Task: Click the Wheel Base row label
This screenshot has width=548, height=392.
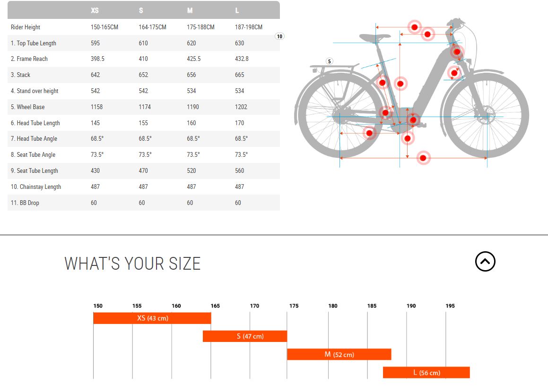Action: click(31, 107)
